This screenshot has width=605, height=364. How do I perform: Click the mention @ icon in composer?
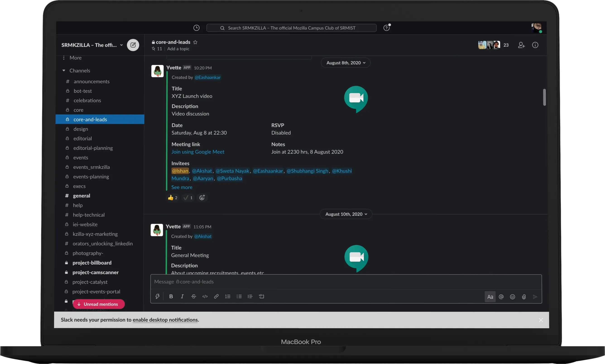pos(501,297)
